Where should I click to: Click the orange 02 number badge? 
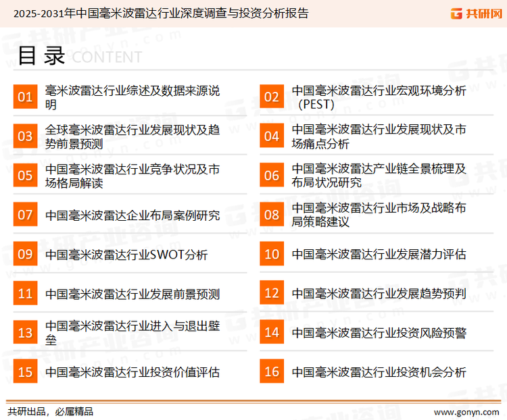(x=272, y=97)
